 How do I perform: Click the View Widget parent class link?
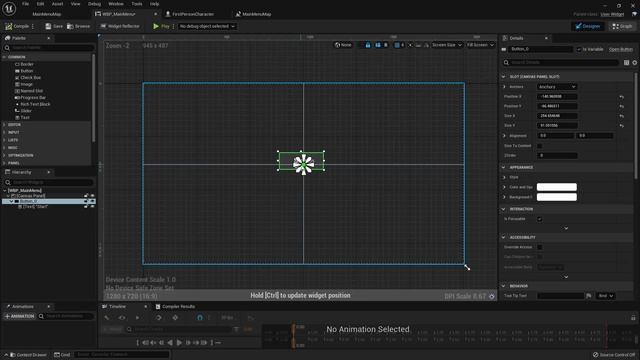click(x=612, y=14)
